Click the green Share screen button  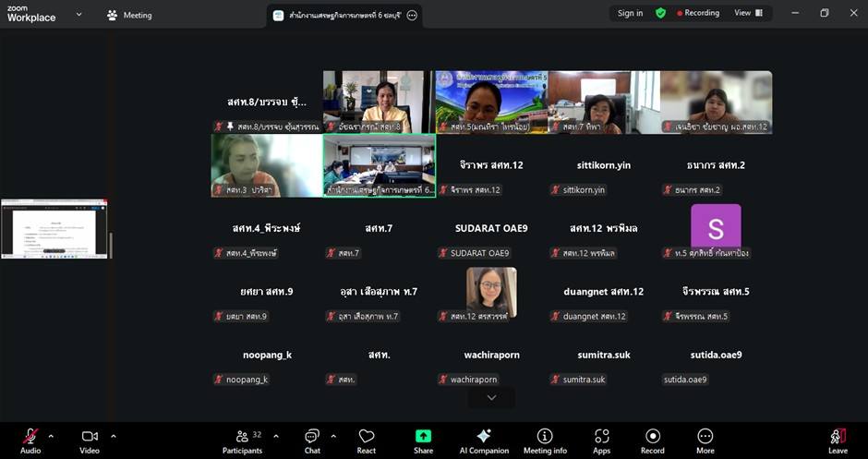423,439
